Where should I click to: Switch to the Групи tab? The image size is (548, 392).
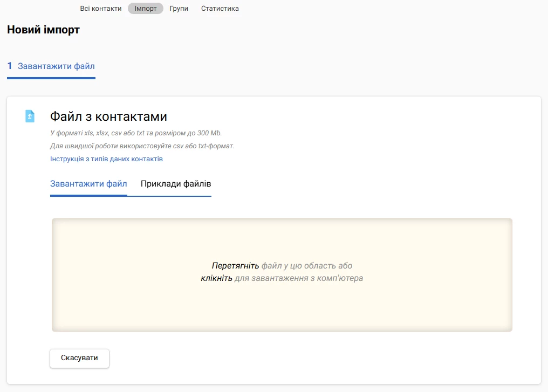tap(179, 9)
